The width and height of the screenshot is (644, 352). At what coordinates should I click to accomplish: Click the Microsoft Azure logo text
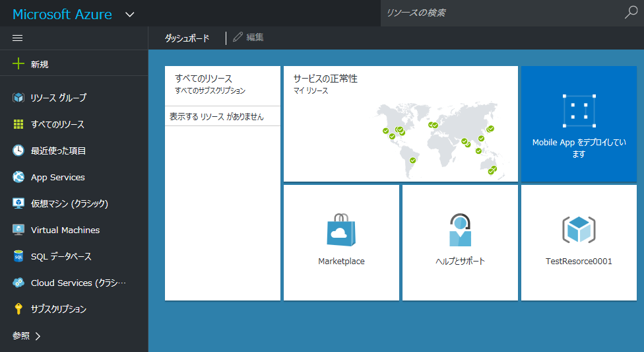pyautogui.click(x=62, y=15)
